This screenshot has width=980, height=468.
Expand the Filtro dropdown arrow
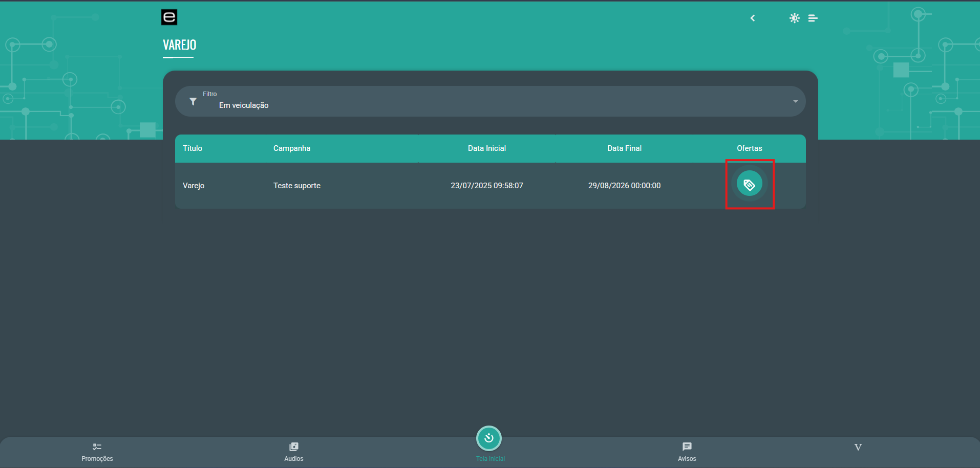795,101
